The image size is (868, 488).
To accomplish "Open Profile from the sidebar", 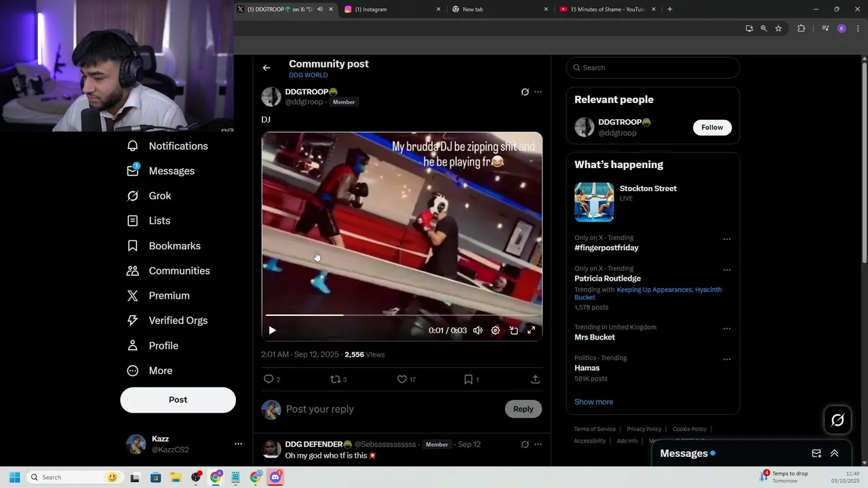I will click(x=153, y=346).
